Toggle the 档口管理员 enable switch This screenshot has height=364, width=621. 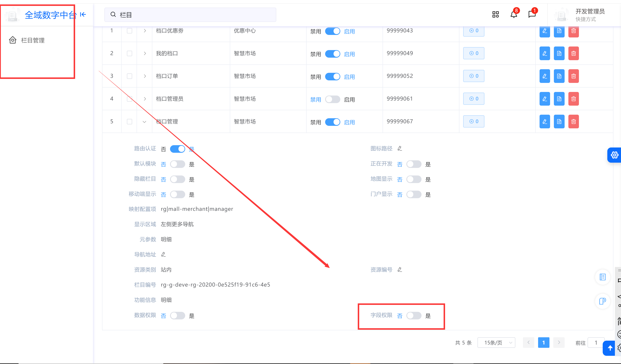pyautogui.click(x=332, y=99)
